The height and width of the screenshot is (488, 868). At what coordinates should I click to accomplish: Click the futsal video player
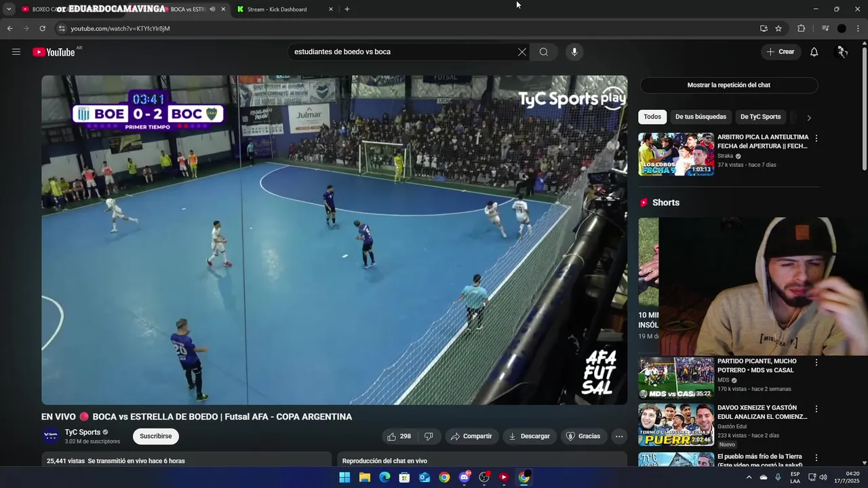pos(334,240)
